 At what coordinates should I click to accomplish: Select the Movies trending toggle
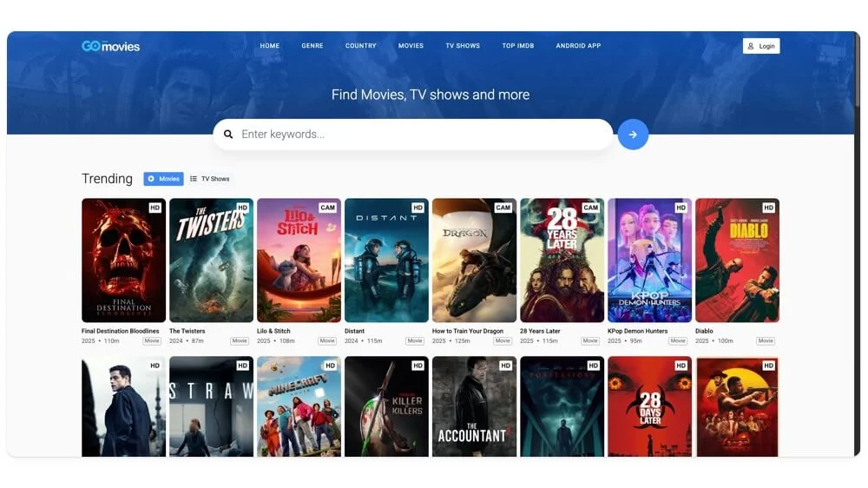coord(163,179)
